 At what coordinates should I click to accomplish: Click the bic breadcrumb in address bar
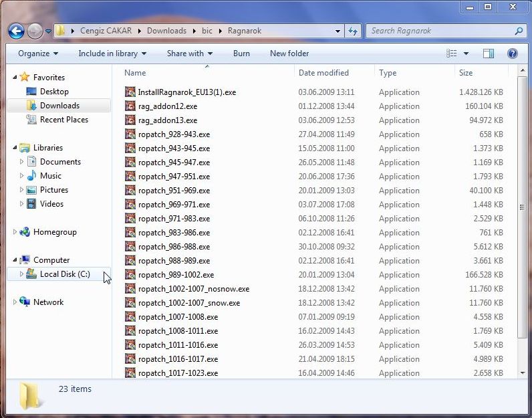coord(207,31)
